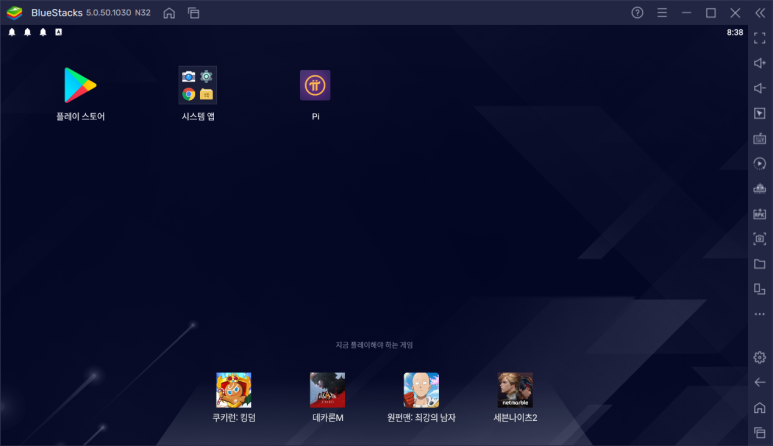Image resolution: width=773 pixels, height=446 pixels.
Task: Click the BlueStacks logo in title bar
Action: pos(14,13)
